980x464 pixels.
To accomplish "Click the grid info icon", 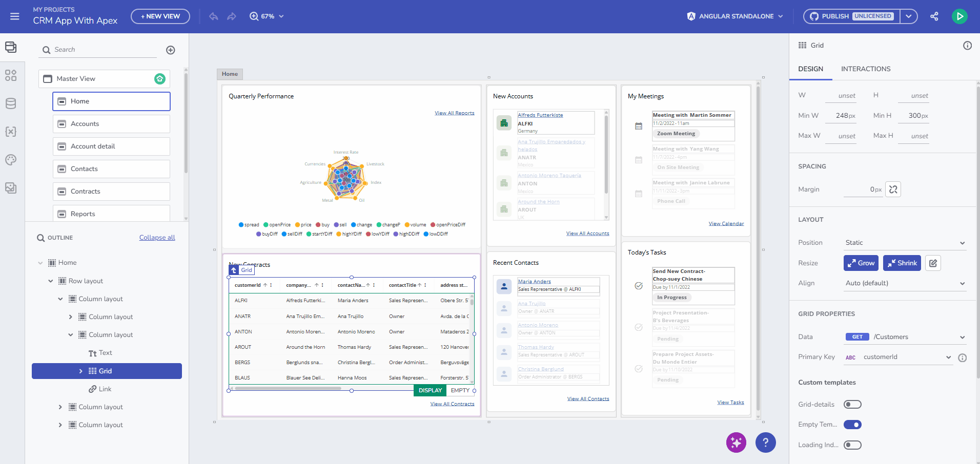I will click(967, 46).
